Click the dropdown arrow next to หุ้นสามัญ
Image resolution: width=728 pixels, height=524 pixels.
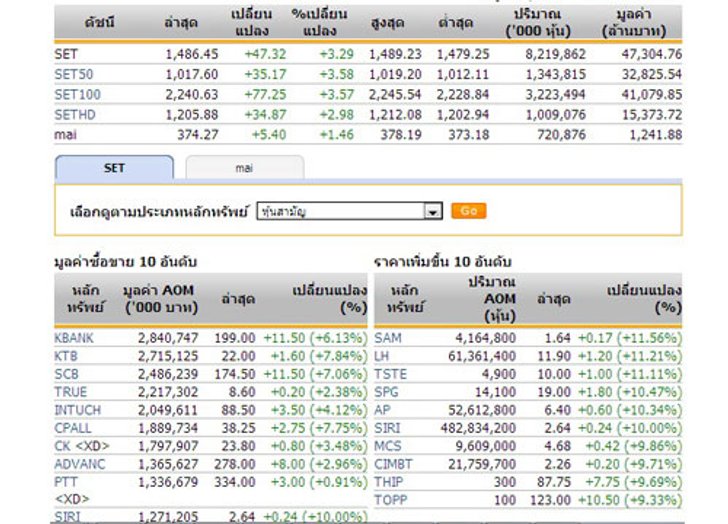433,212
